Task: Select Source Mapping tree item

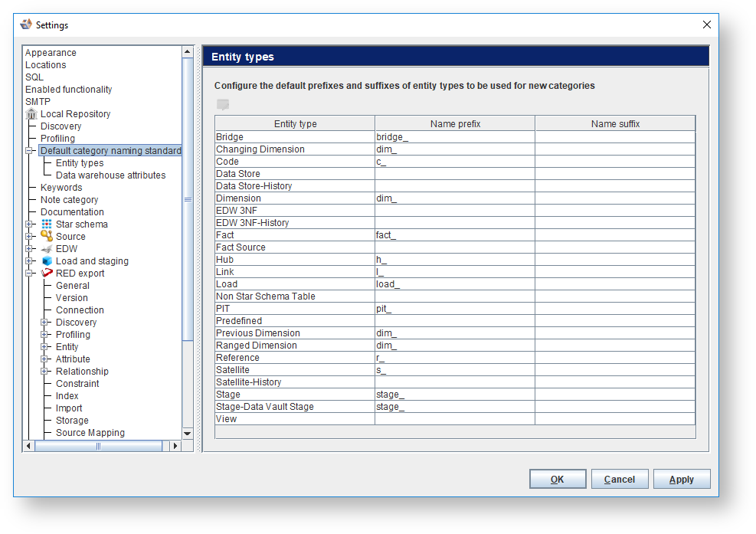Action: click(90, 433)
